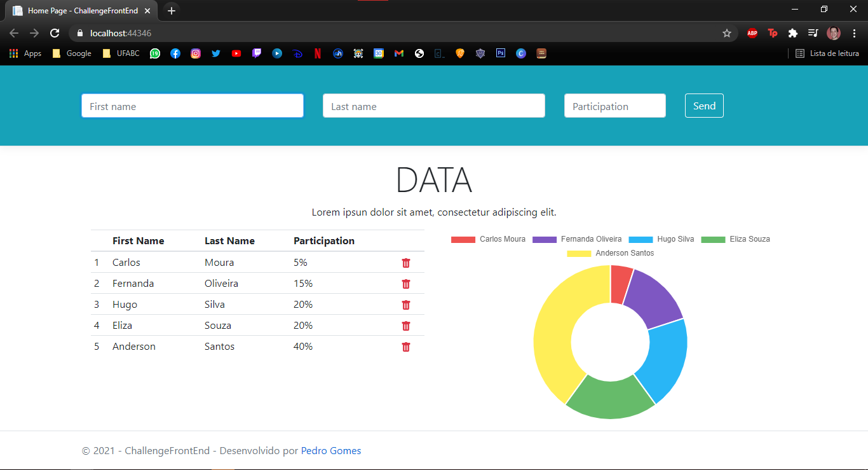Click the browser Back arrow
Screen dimensions: 868x470
(x=14, y=33)
